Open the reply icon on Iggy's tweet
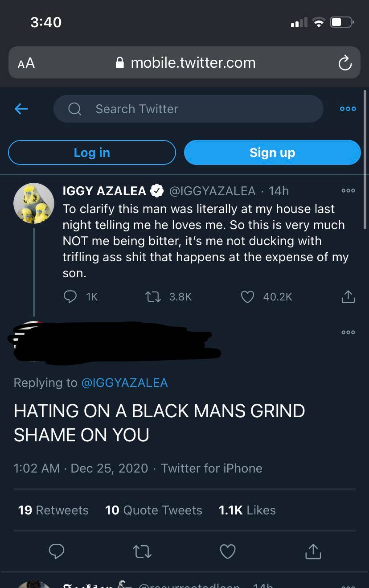Image resolution: width=369 pixels, height=588 pixels. tap(70, 296)
